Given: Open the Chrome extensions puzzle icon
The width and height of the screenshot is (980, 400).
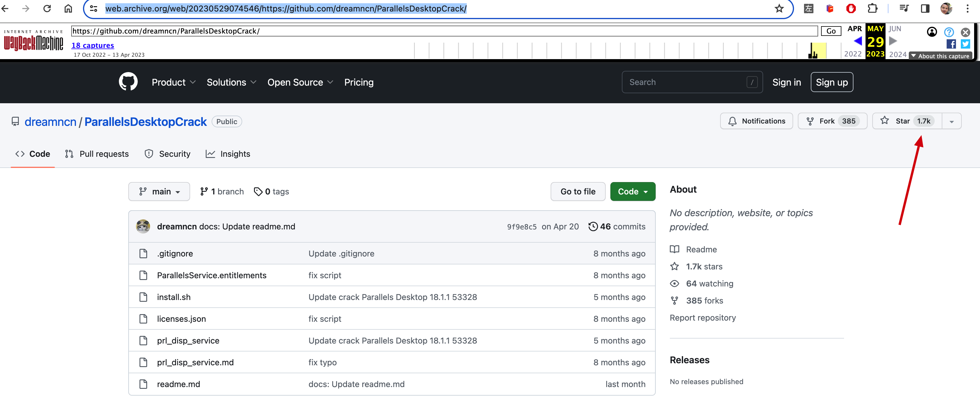Looking at the screenshot, I should pos(872,8).
